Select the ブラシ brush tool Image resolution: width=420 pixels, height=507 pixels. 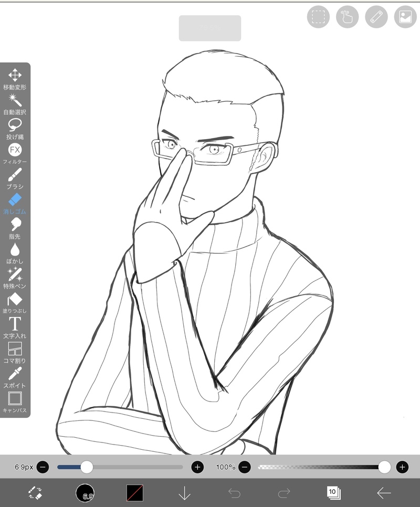pyautogui.click(x=15, y=178)
